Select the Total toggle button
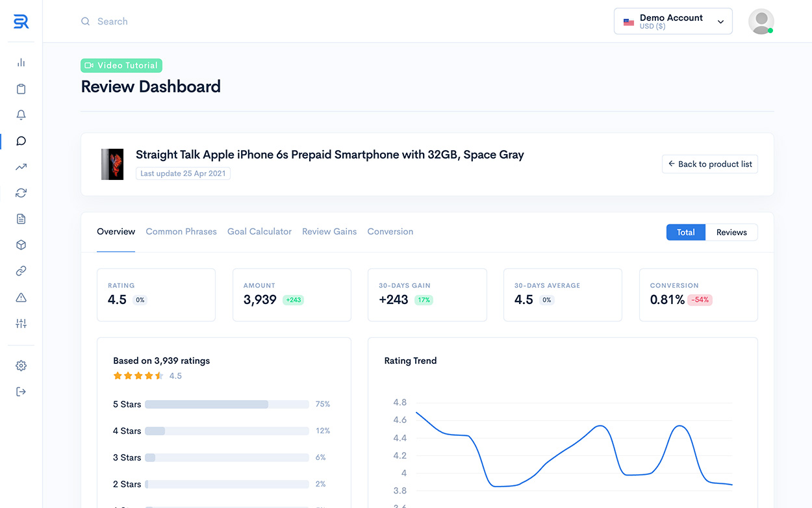 click(x=686, y=233)
